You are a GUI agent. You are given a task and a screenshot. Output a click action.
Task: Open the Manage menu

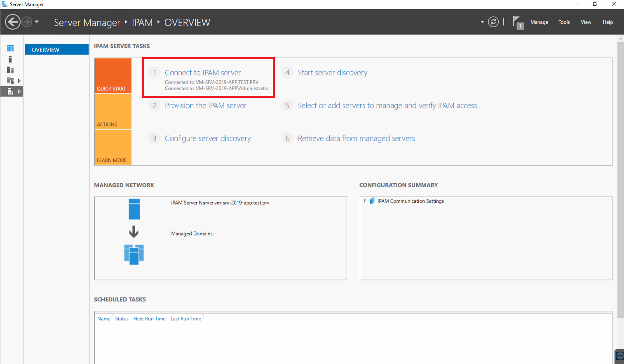click(x=539, y=22)
